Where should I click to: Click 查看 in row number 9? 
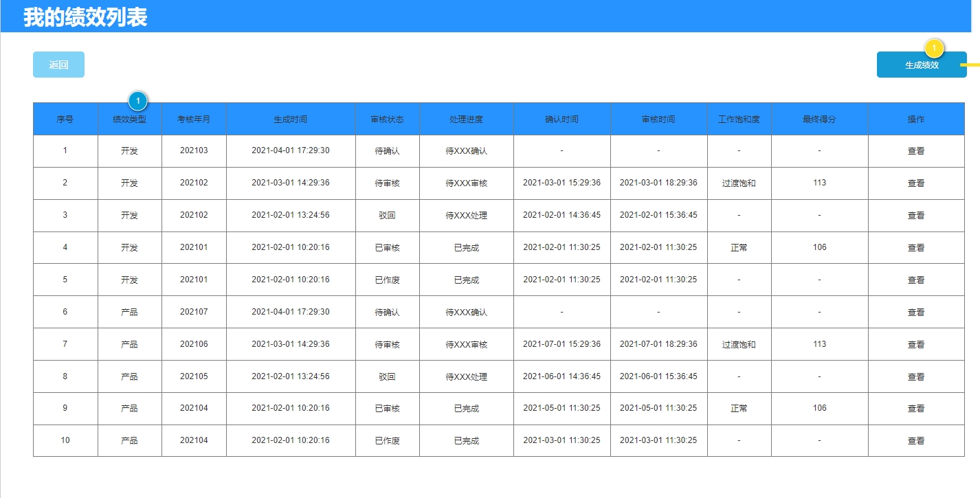tap(916, 409)
